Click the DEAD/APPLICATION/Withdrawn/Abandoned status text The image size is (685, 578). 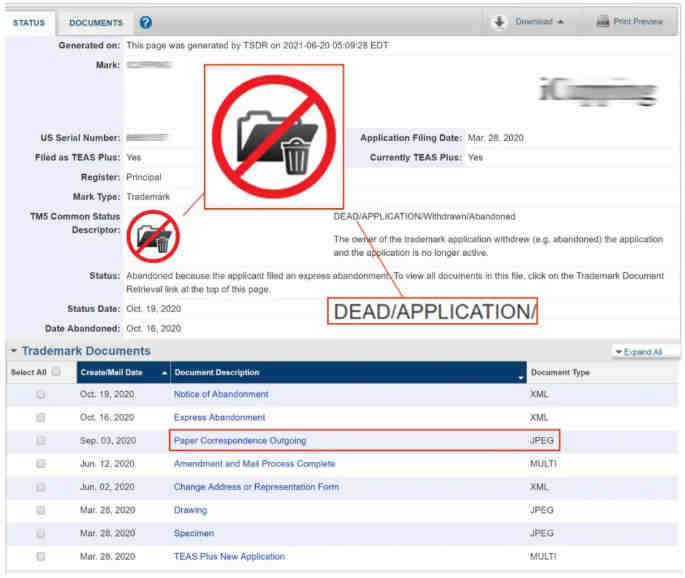(424, 217)
